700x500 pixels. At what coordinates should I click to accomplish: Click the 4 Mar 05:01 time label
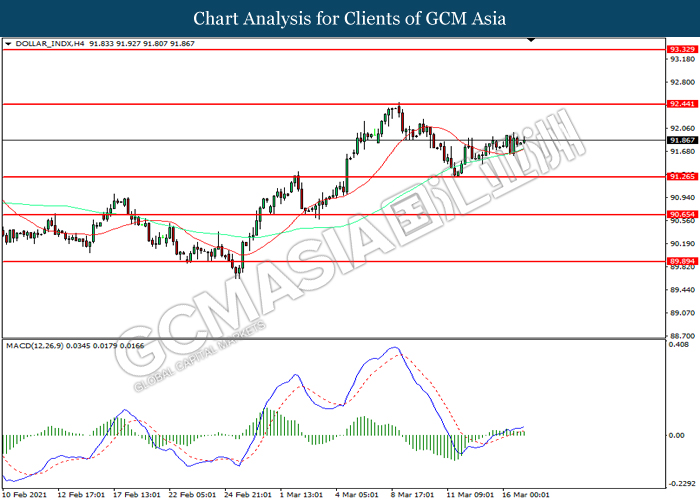(x=357, y=495)
